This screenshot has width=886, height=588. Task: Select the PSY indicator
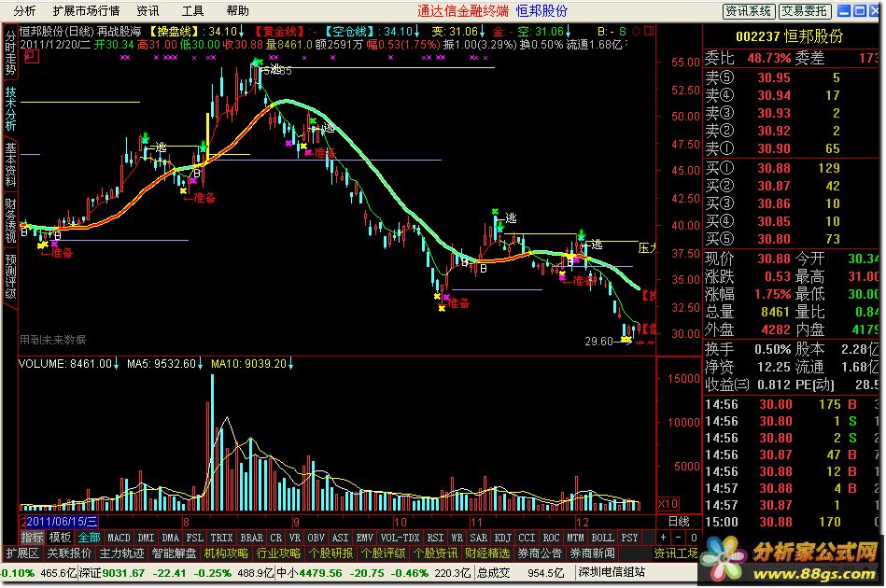(630, 538)
